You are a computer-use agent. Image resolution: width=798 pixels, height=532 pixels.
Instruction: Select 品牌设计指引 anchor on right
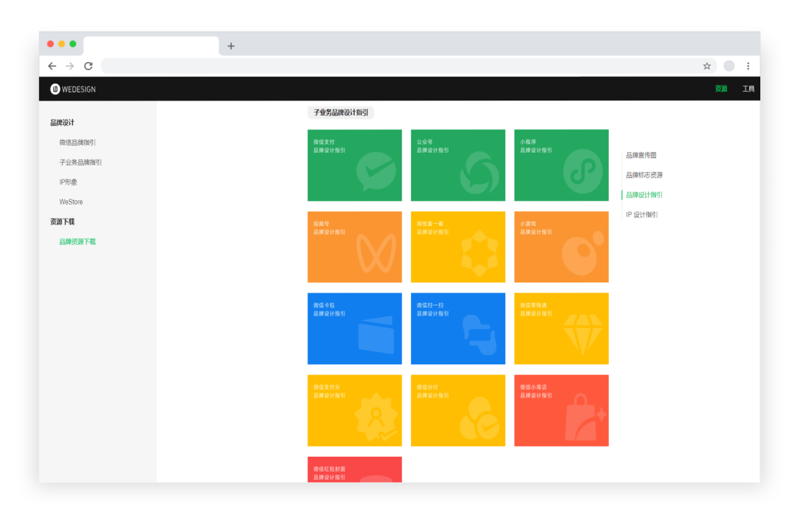point(644,195)
